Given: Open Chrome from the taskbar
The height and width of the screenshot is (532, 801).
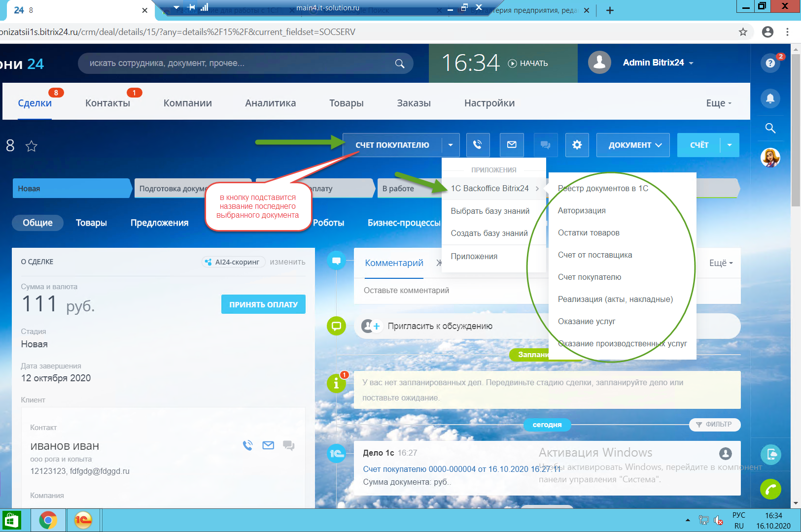Looking at the screenshot, I should [48, 520].
